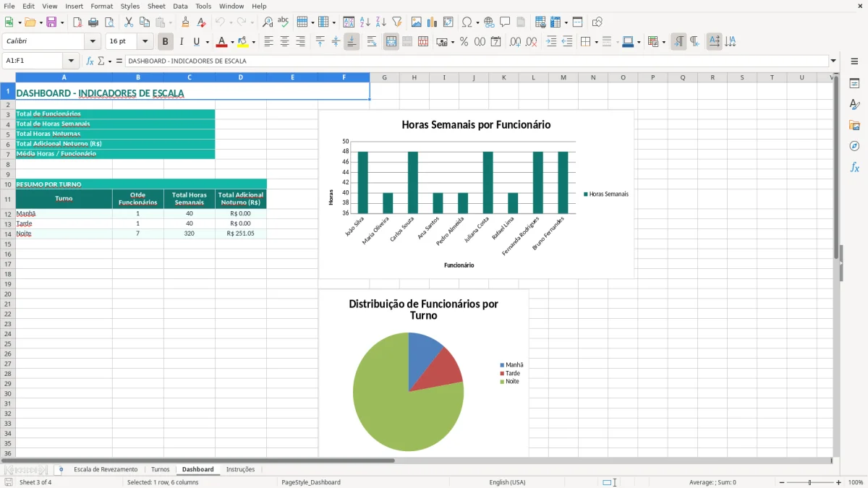This screenshot has height=488, width=868.
Task: Toggle italic formatting
Action: click(182, 42)
